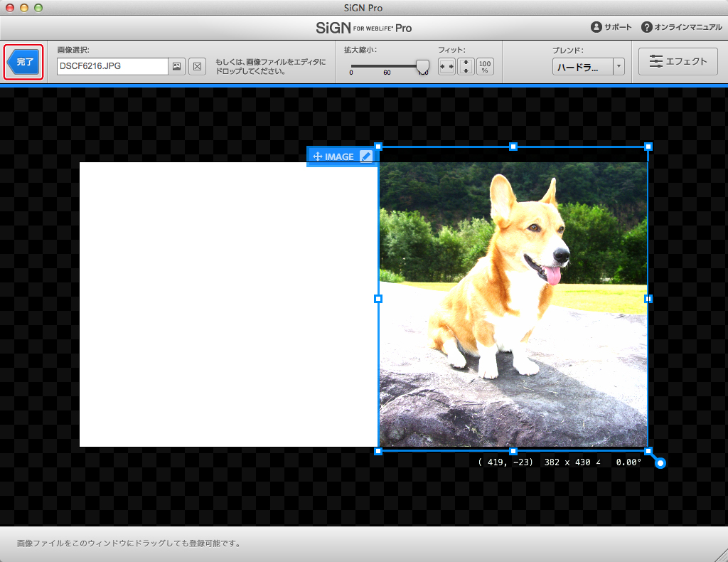Viewport: 728px width, 562px height.
Task: Click the corgi dog image
Action: (513, 304)
